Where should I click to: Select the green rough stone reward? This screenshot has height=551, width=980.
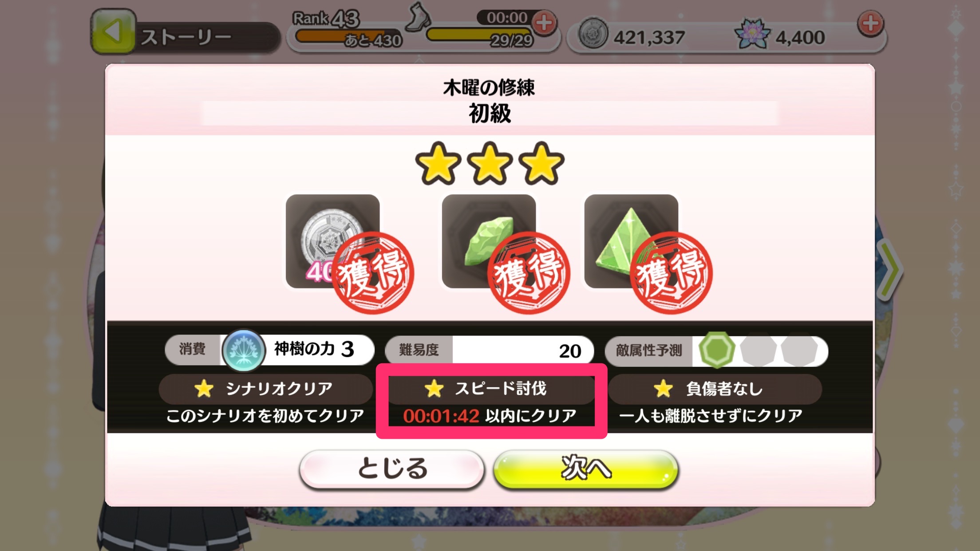[x=489, y=241]
